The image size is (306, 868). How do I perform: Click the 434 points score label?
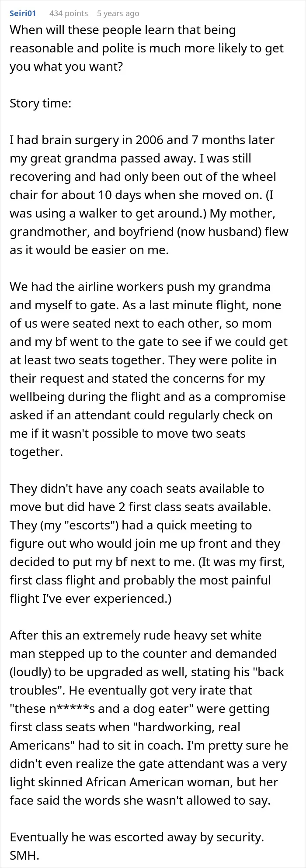point(69,14)
